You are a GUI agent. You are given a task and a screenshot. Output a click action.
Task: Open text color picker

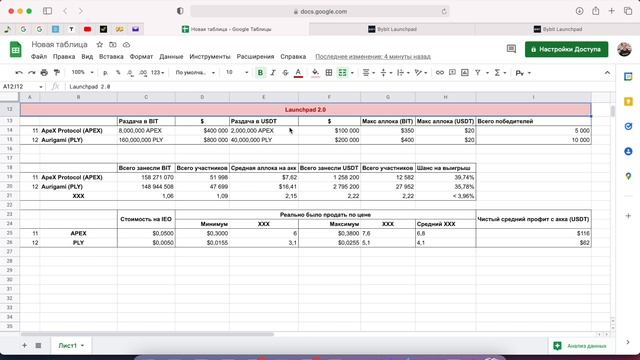click(298, 73)
